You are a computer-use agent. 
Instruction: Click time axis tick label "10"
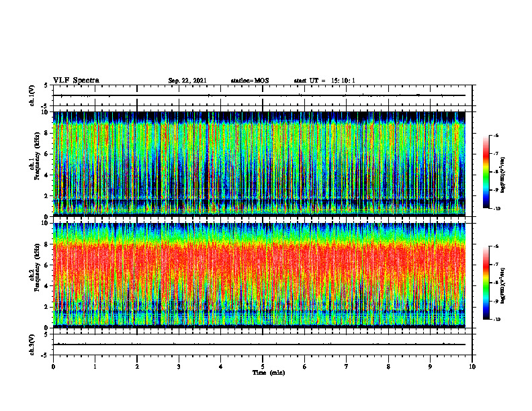tap(472, 367)
